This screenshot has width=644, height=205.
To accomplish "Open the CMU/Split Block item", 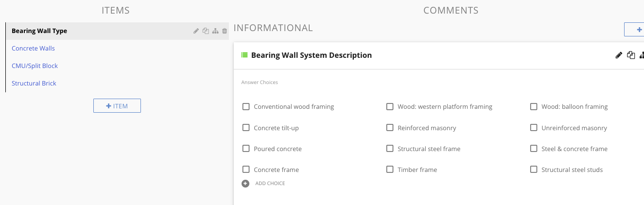I will point(35,66).
